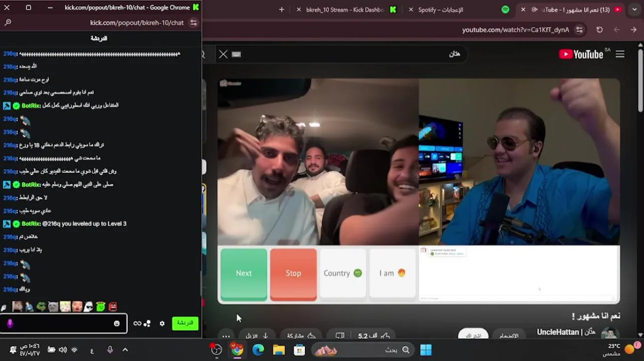
Task: Click the microphone tray icon
Action: coord(110,350)
